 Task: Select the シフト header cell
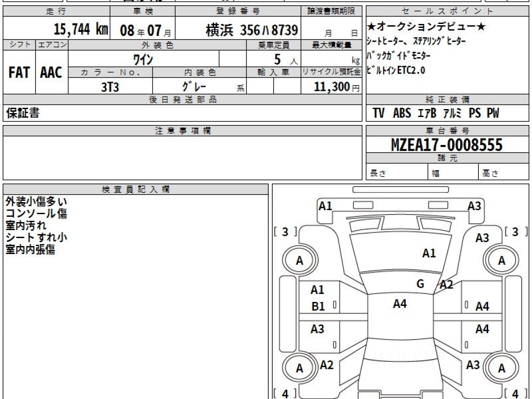coord(19,45)
